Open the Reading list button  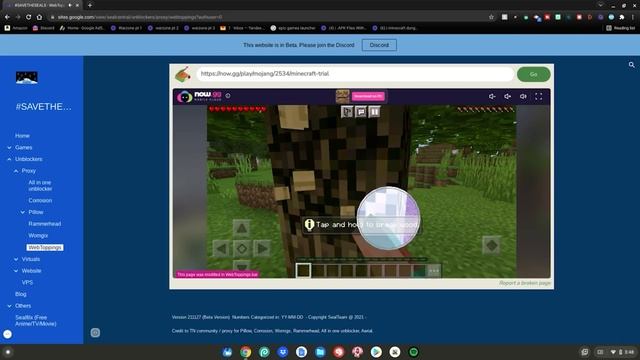pyautogui.click(x=620, y=28)
